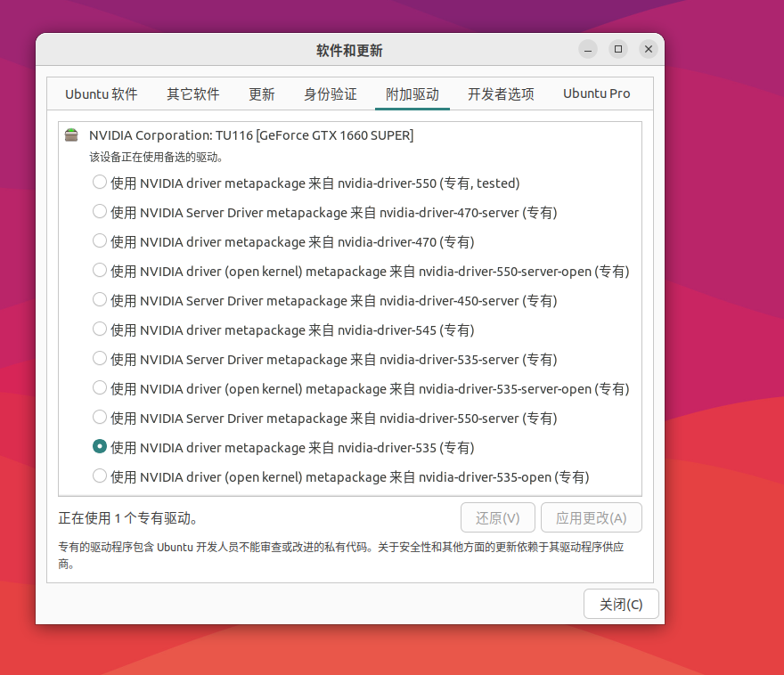Screen dimensions: 784x675
Task: Select nvidia-driver-550-server radio option
Action: 100,418
